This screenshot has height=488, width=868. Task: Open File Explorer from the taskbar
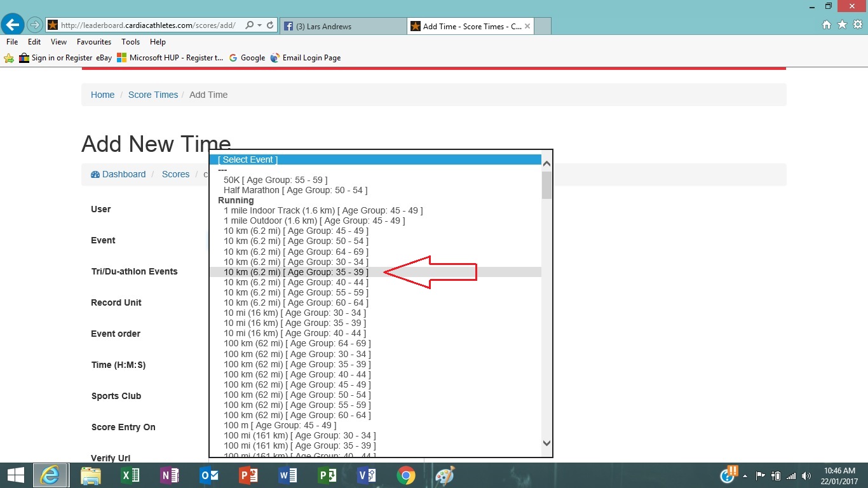tap(91, 475)
